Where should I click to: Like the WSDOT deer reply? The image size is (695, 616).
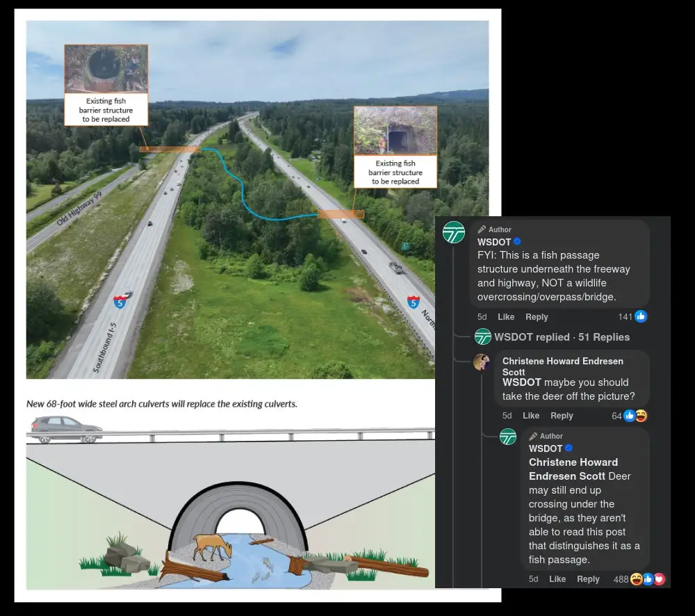[x=557, y=578]
